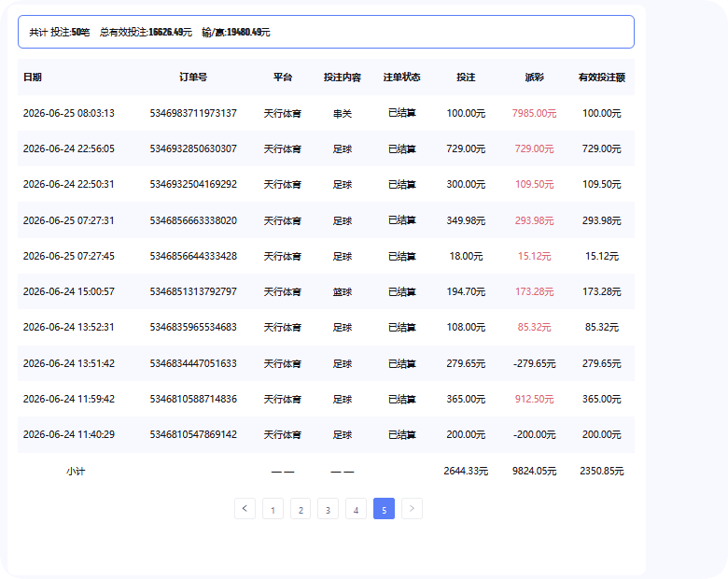
Task: Click date 2026-06-25 07:27:45
Action: point(69,256)
